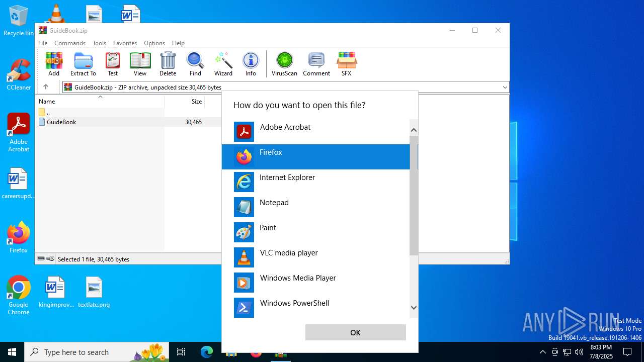
Task: Click the Delete trash can icon
Action: point(168,64)
